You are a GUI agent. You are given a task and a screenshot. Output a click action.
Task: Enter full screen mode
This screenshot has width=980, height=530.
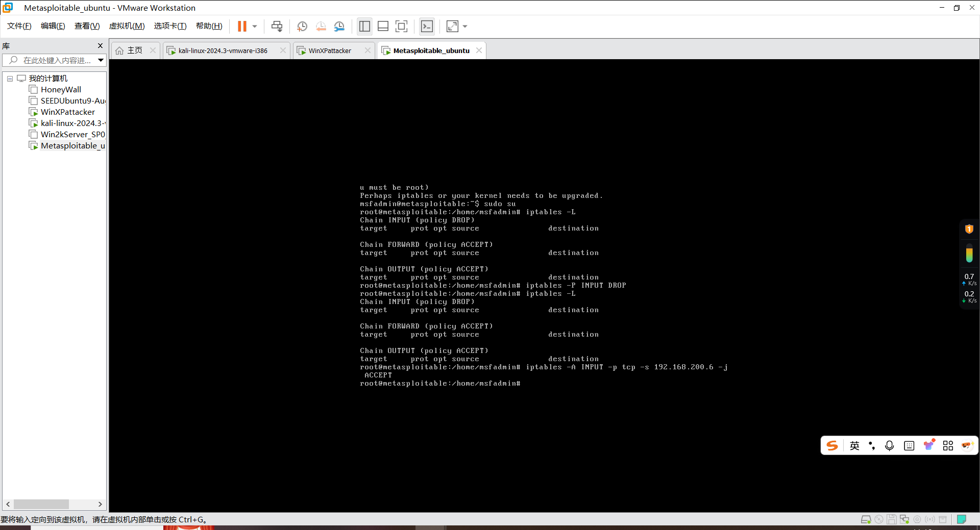point(402,26)
